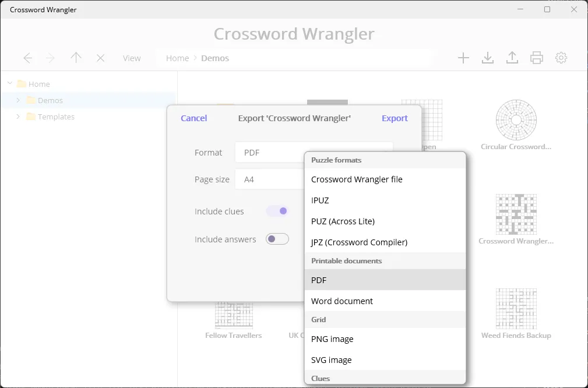This screenshot has width=588, height=388.
Task: Click the import download icon
Action: click(488, 58)
